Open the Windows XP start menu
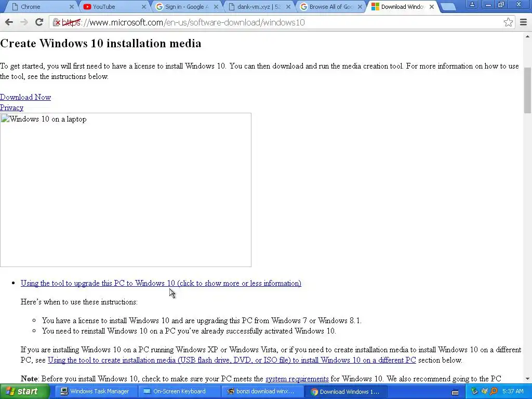This screenshot has width=532, height=399. pyautogui.click(x=24, y=392)
